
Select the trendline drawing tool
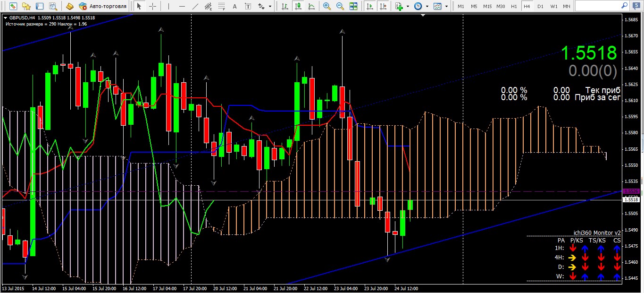pyautogui.click(x=196, y=6)
